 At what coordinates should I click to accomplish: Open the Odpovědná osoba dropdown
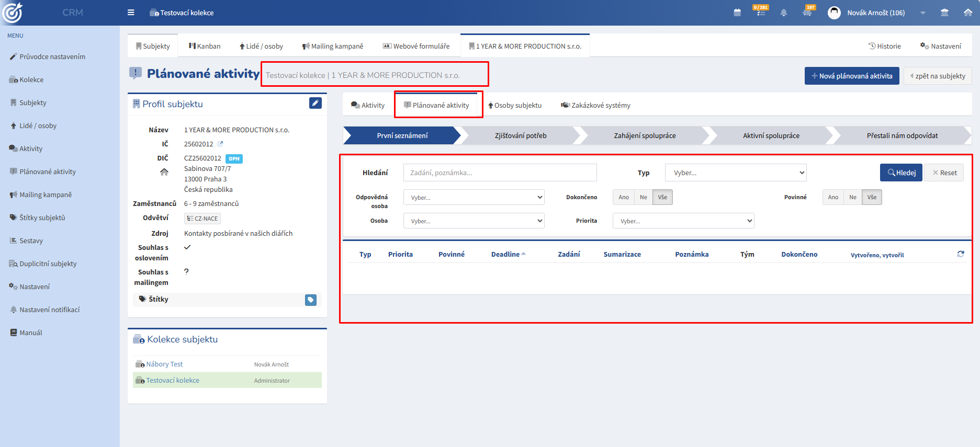[x=474, y=197]
